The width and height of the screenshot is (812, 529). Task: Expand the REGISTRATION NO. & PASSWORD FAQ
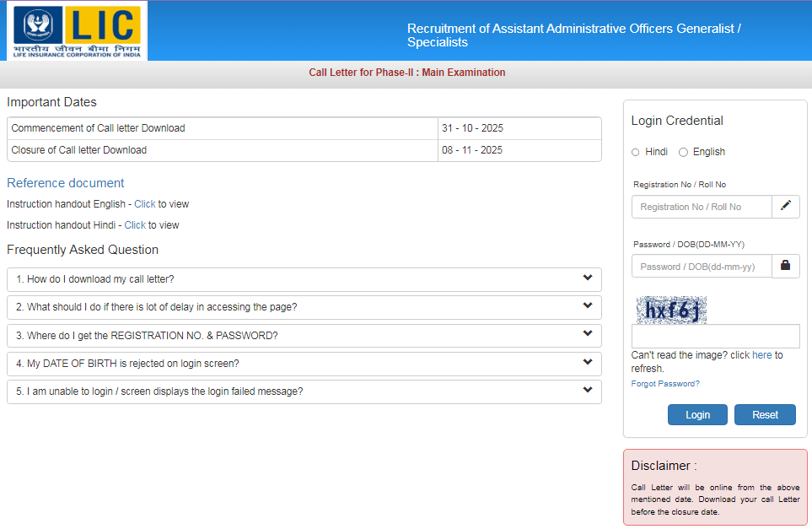tap(588, 335)
